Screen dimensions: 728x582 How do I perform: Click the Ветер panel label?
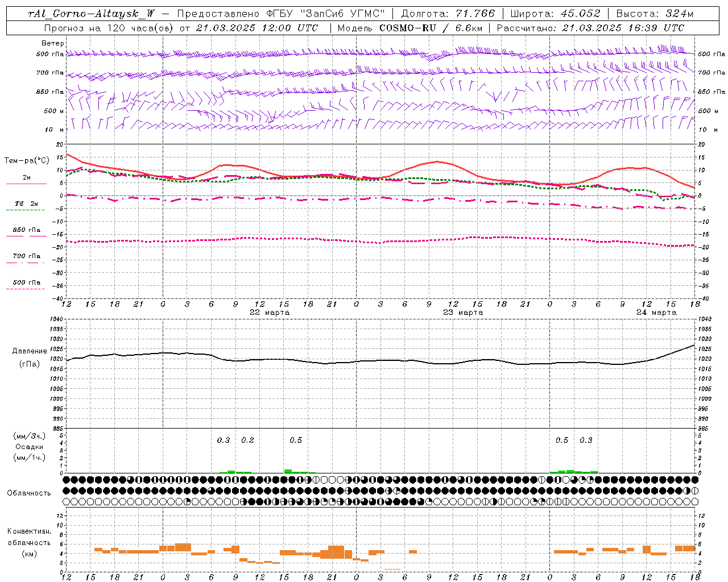pos(53,43)
